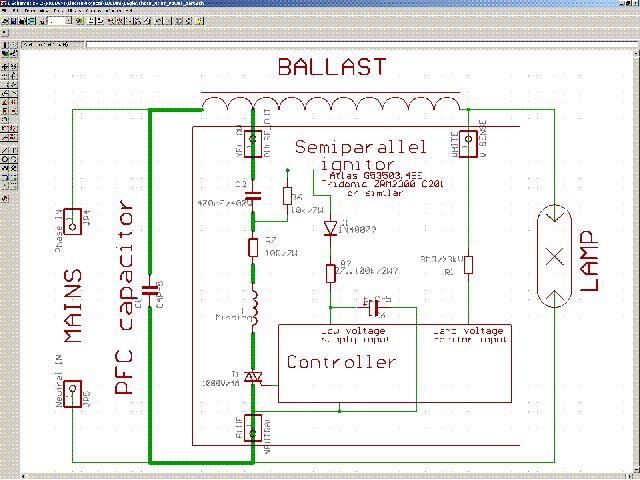Click the WHITE V SENSE connector
Screen dimensions: 640x480
coord(468,144)
